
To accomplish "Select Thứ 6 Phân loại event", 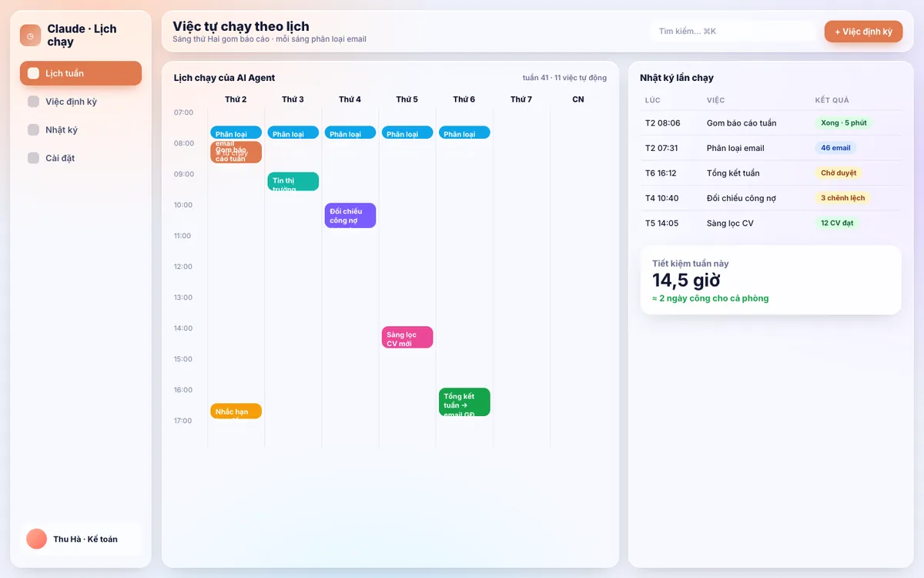I will pos(464,133).
